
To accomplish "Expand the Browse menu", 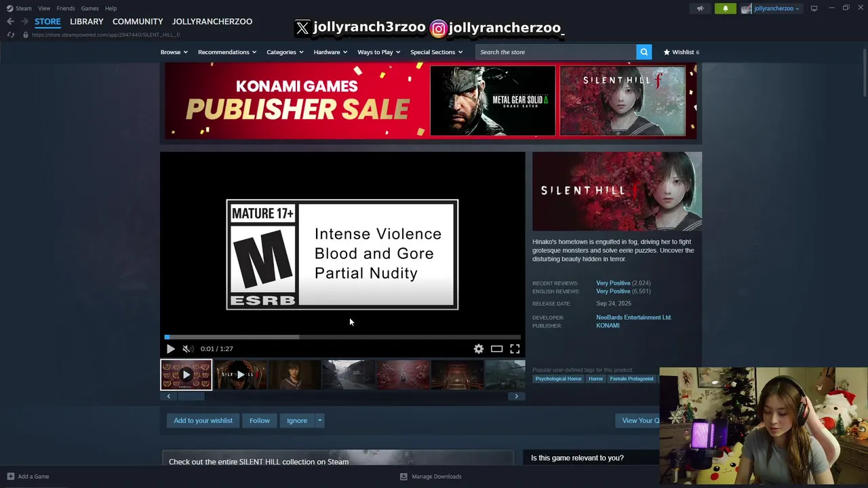I will (174, 52).
